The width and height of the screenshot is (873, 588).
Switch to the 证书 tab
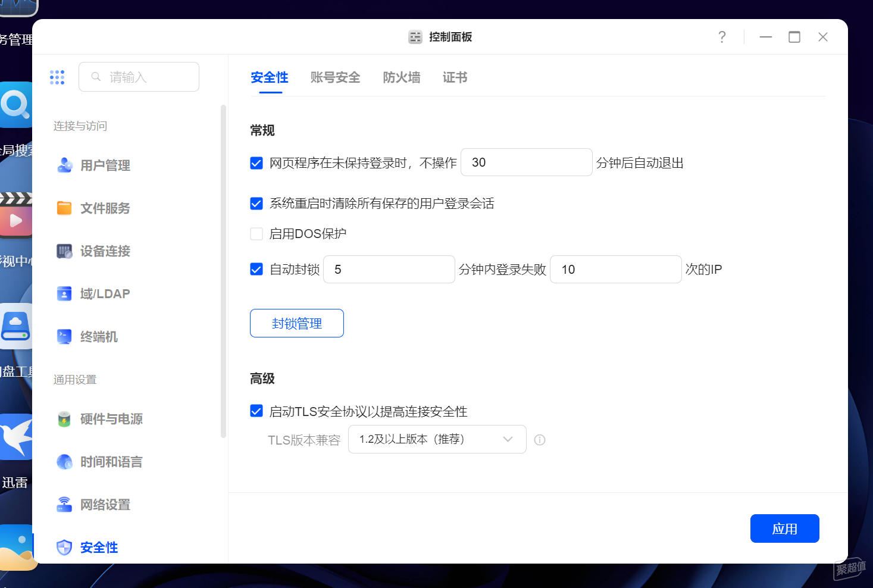tap(455, 77)
